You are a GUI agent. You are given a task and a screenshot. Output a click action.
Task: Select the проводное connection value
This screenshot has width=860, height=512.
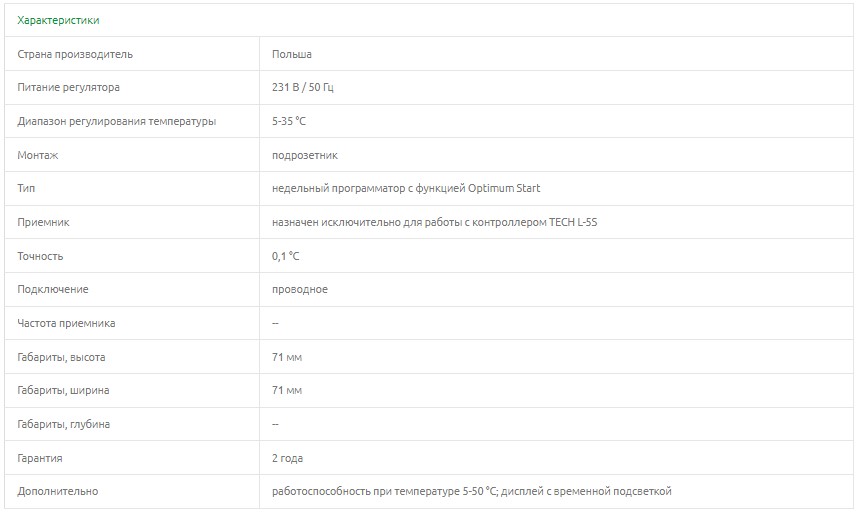click(300, 289)
